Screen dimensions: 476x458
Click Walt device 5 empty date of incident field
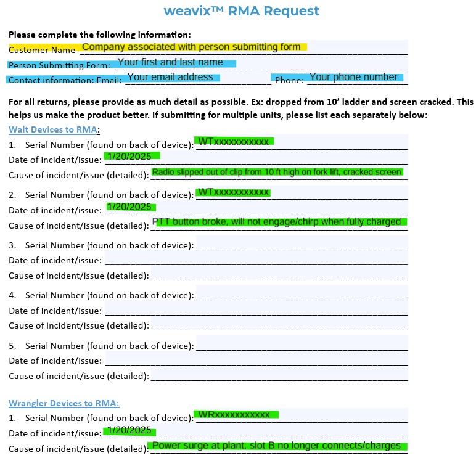pos(256,358)
